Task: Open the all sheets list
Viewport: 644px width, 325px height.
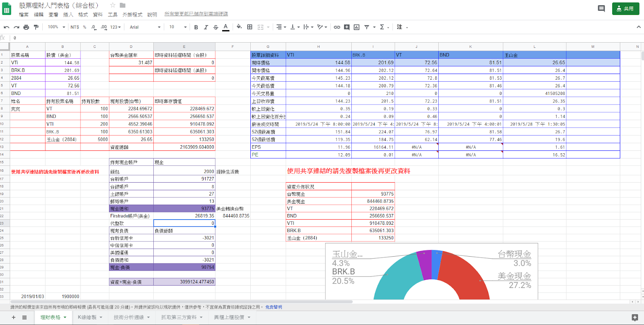Action: [x=25, y=317]
